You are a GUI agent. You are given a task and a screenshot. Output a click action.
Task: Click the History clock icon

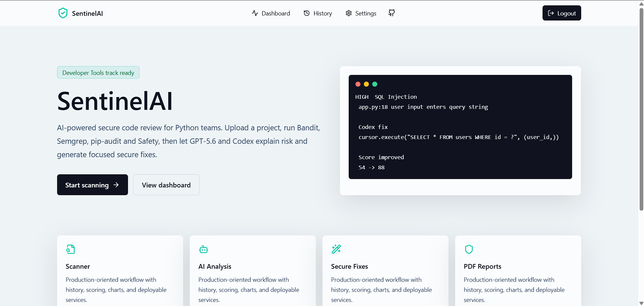pos(307,13)
